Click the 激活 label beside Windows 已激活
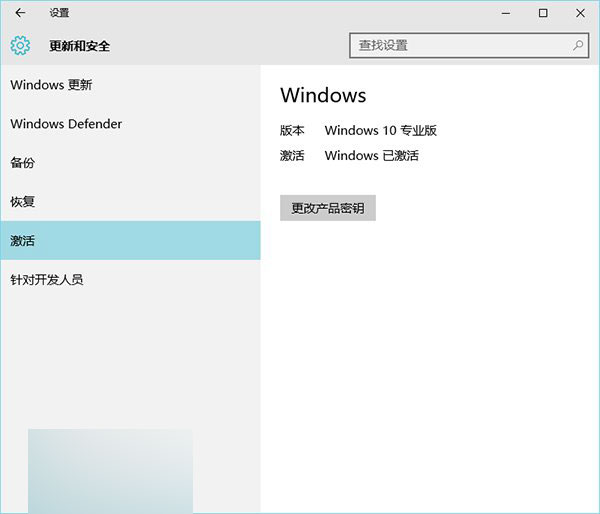 (292, 155)
